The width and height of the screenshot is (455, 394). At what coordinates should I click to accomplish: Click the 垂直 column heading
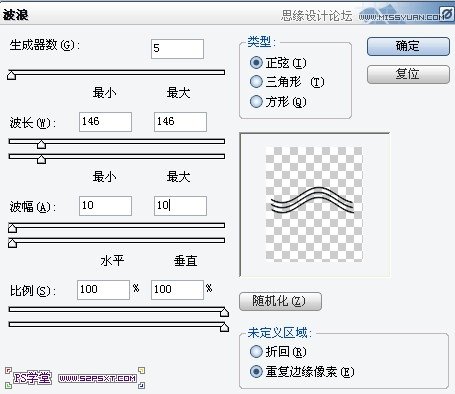tap(186, 260)
